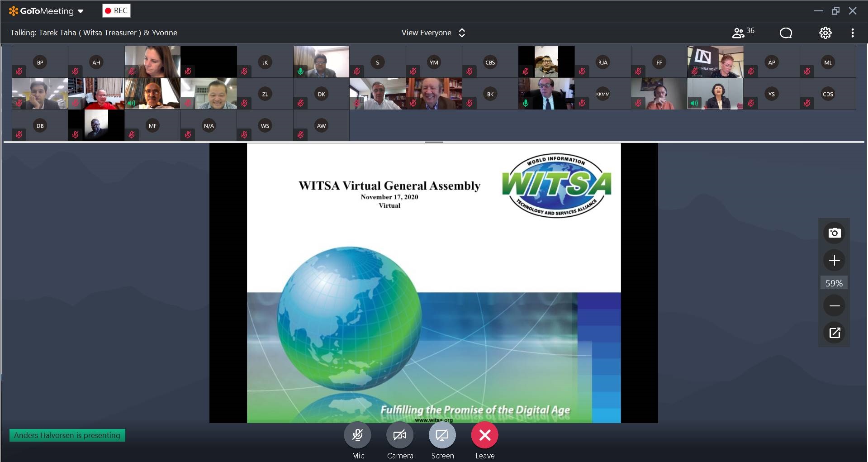Click muted mic icon on DB tile
Viewport: 868px width, 462px height.
[19, 134]
